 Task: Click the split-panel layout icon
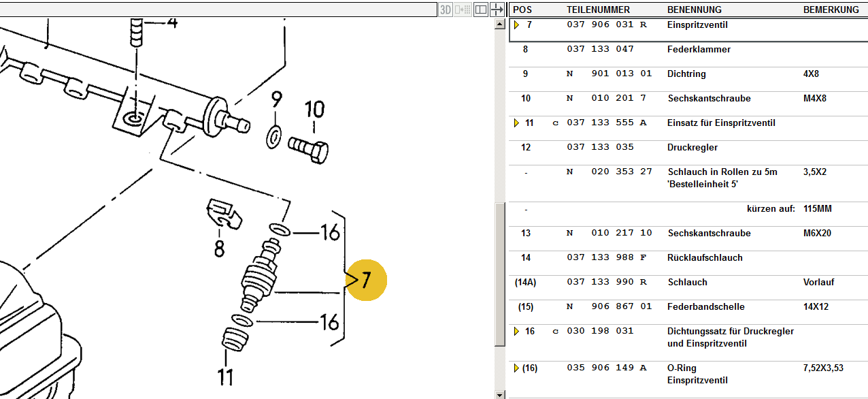480,10
